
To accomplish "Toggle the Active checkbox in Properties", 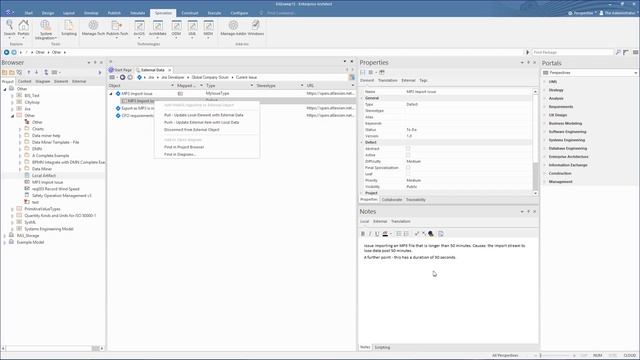I will [408, 155].
